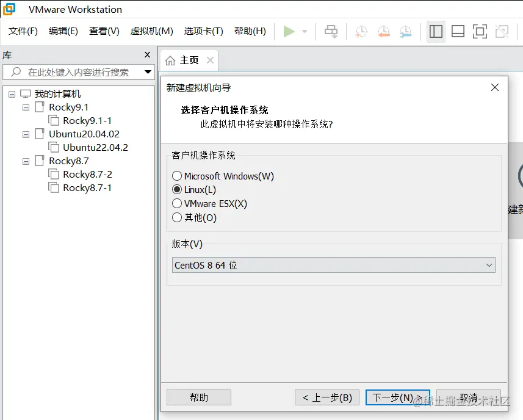Image resolution: width=523 pixels, height=420 pixels.
Task: Close the 主页 tab with its X
Action: [210, 60]
